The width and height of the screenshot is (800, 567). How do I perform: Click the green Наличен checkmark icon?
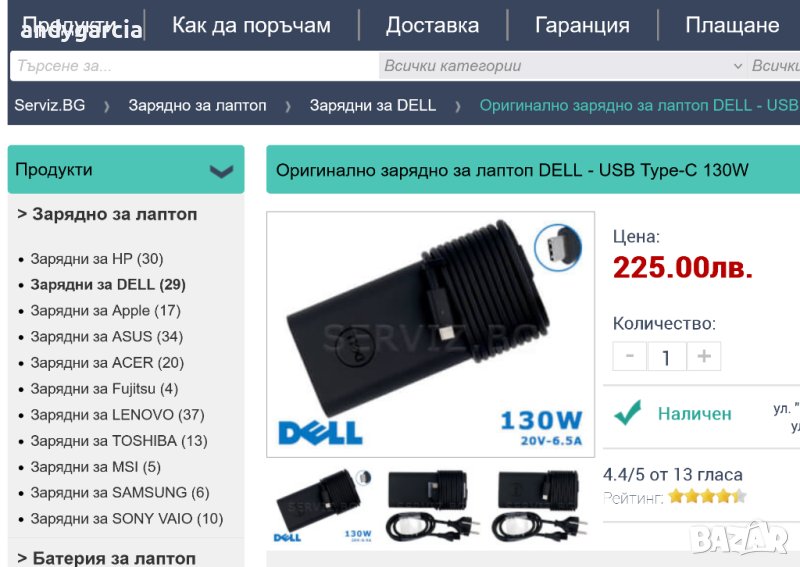(628, 412)
